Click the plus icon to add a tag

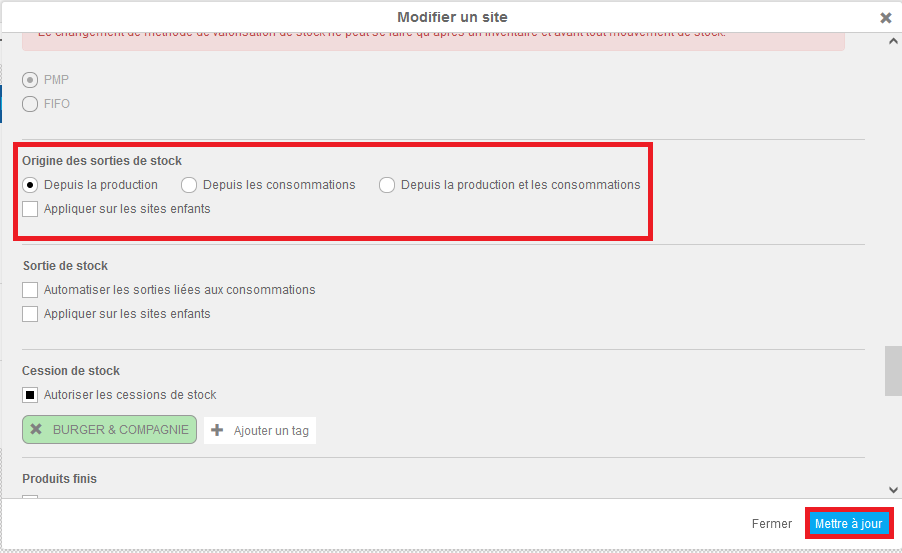coord(217,430)
